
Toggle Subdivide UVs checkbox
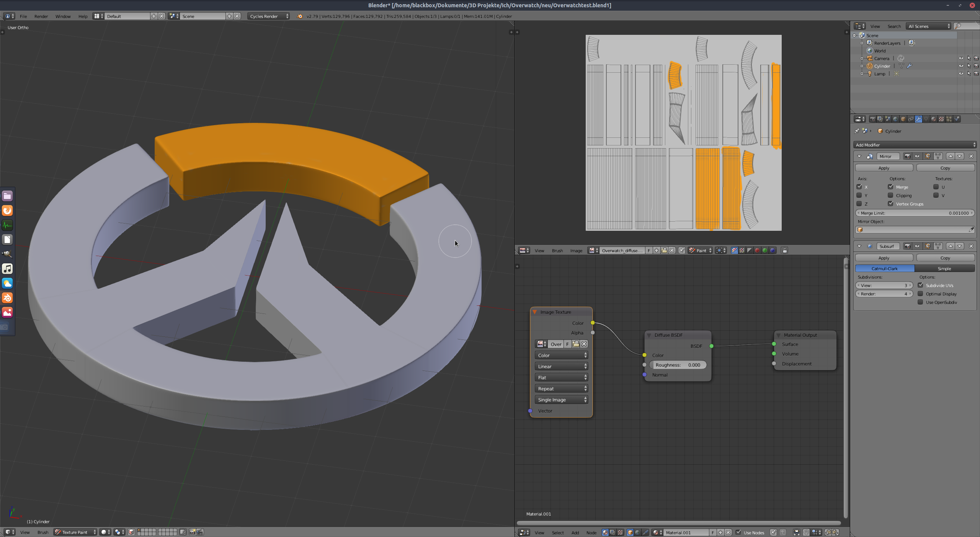(x=921, y=285)
